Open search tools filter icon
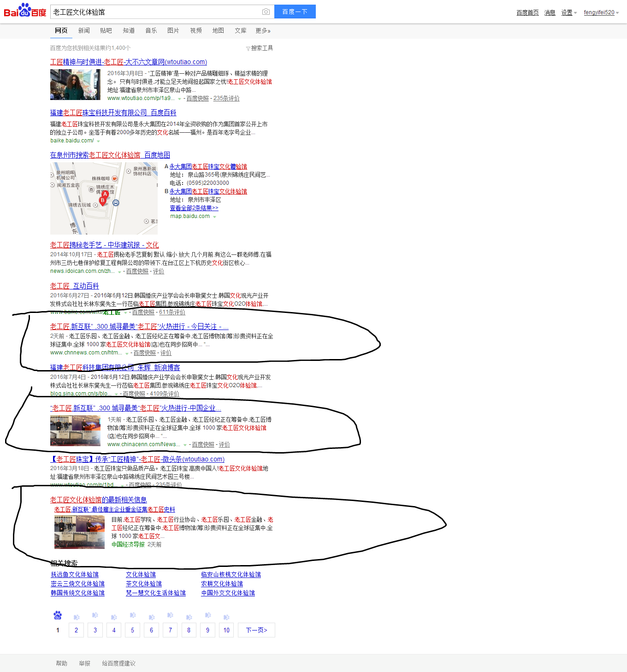 (x=248, y=48)
